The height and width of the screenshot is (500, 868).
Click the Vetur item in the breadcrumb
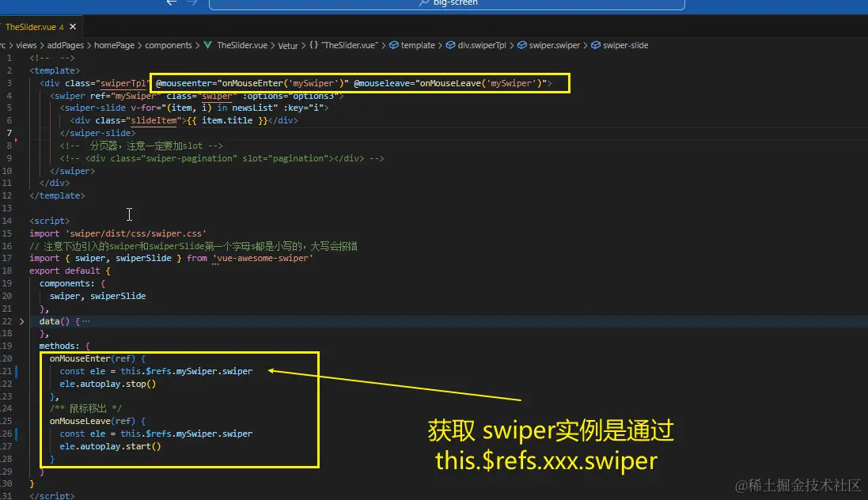pyautogui.click(x=288, y=45)
